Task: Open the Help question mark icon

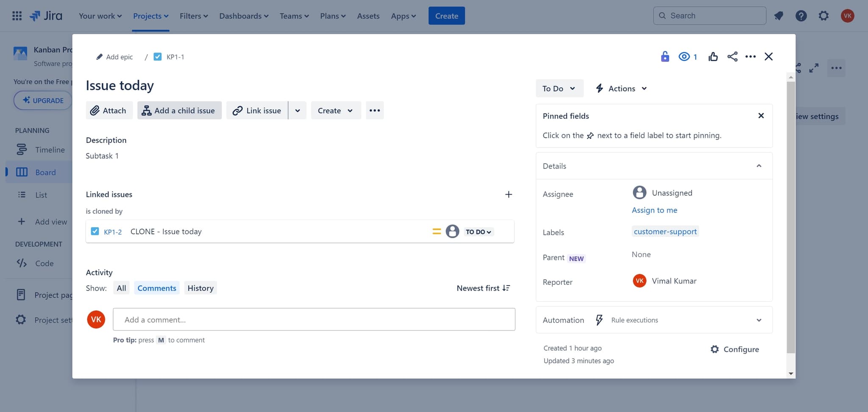Action: (801, 16)
